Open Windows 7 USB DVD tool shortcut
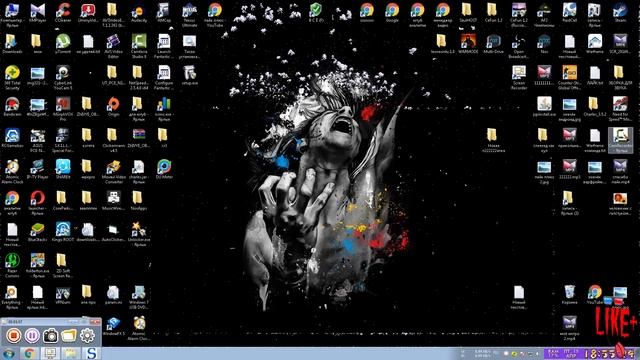 139,297
